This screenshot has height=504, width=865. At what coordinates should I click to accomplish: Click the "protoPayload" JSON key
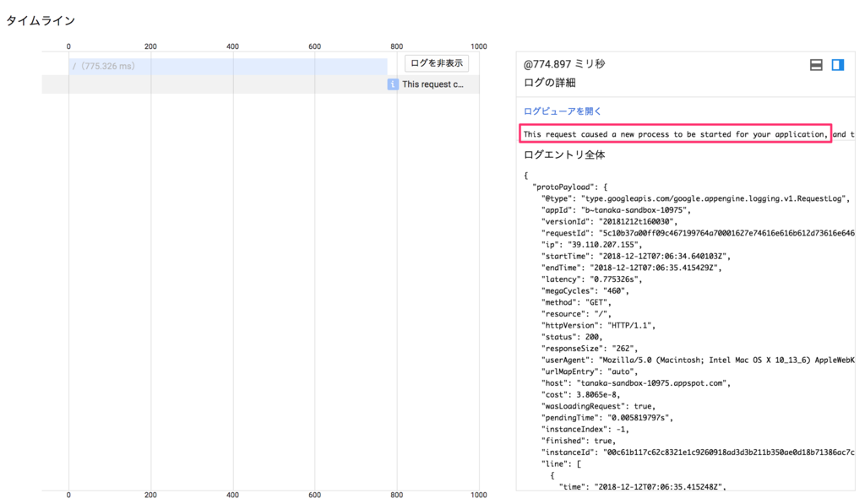[563, 187]
